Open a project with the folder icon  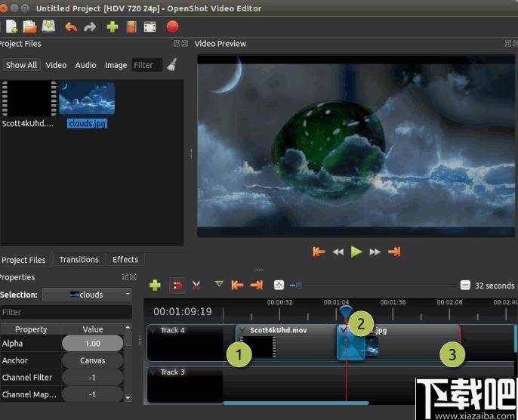click(29, 26)
